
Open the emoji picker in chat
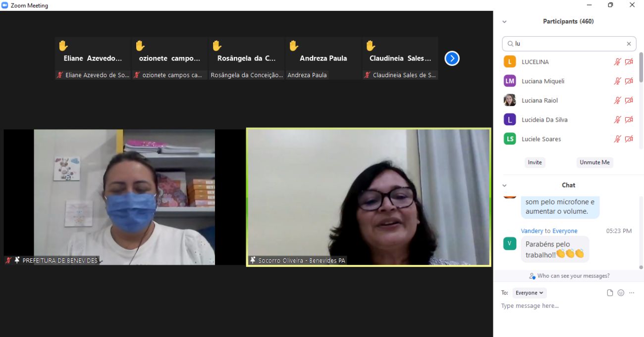pos(621,293)
